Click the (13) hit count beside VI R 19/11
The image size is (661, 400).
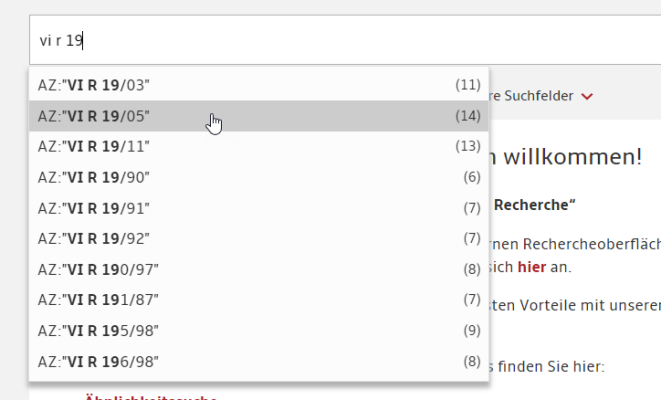468,146
